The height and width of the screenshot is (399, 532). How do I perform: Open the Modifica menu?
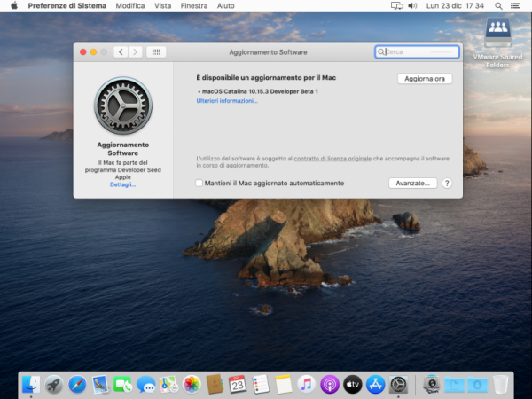tap(130, 6)
